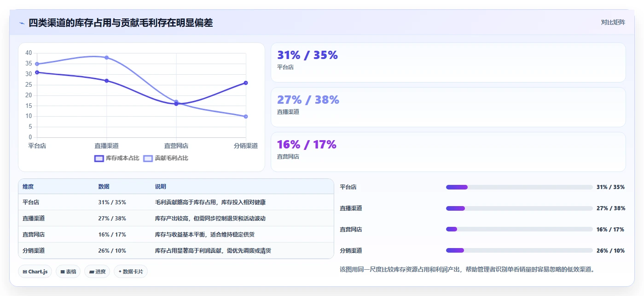Click the 贡献毛利占比 point at 直播渠道 (38)
This screenshot has width=644, height=296.
click(x=106, y=58)
